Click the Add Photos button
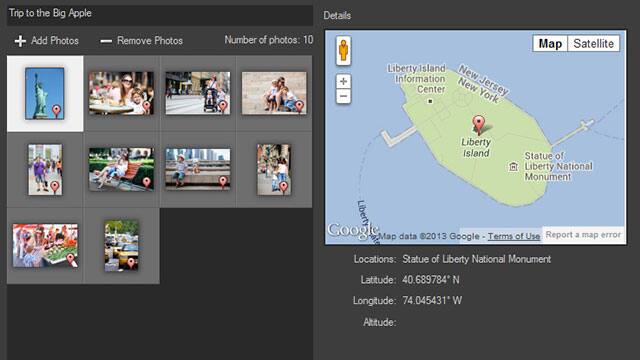Image resolution: width=640 pixels, height=360 pixels. tap(47, 41)
